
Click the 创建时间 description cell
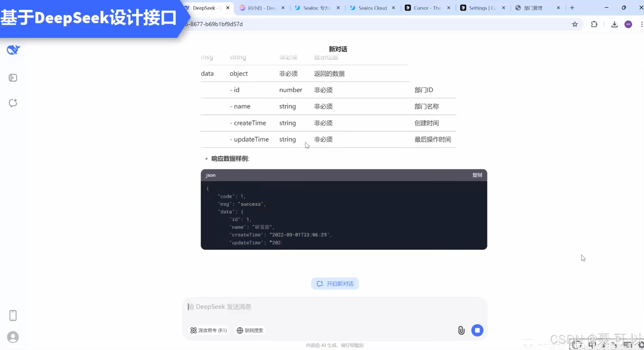point(427,123)
